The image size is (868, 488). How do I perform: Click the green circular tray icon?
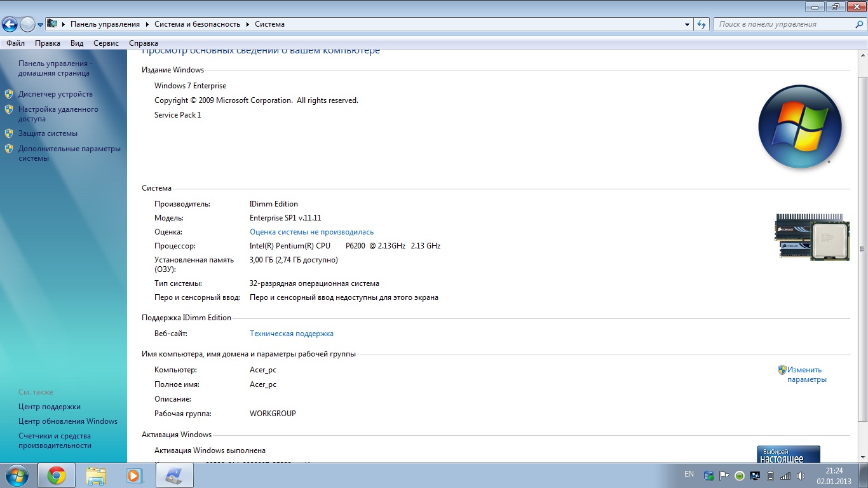pyautogui.click(x=740, y=475)
